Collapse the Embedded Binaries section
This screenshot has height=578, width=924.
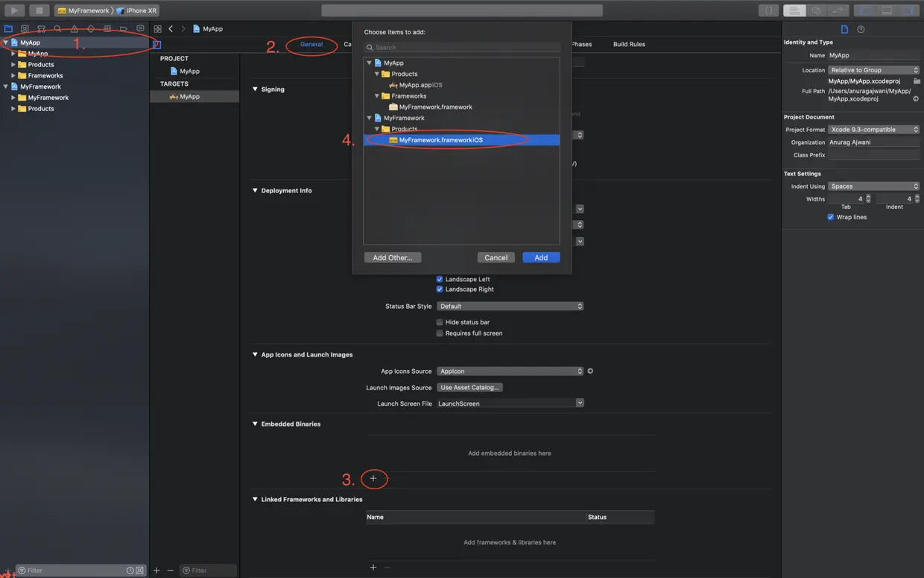pyautogui.click(x=255, y=424)
